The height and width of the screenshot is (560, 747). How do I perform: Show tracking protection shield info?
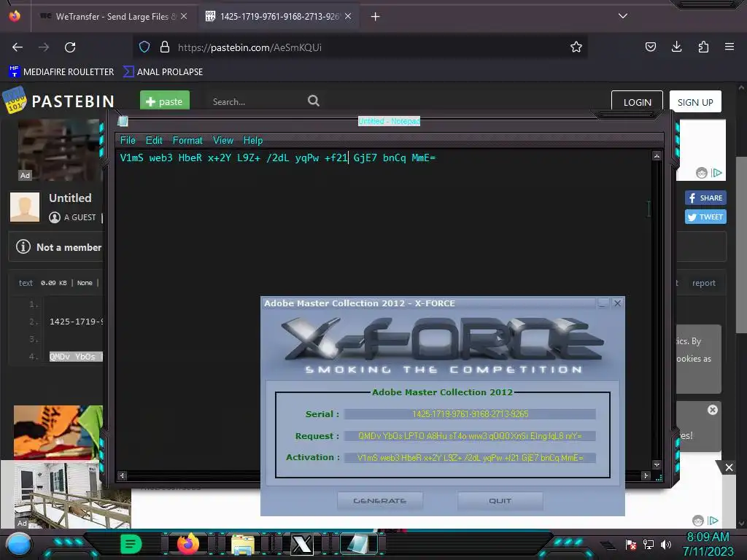144,47
